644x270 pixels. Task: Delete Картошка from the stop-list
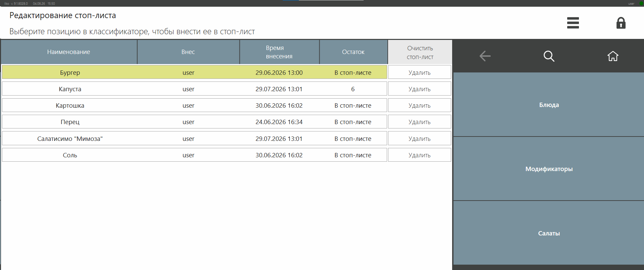(420, 105)
